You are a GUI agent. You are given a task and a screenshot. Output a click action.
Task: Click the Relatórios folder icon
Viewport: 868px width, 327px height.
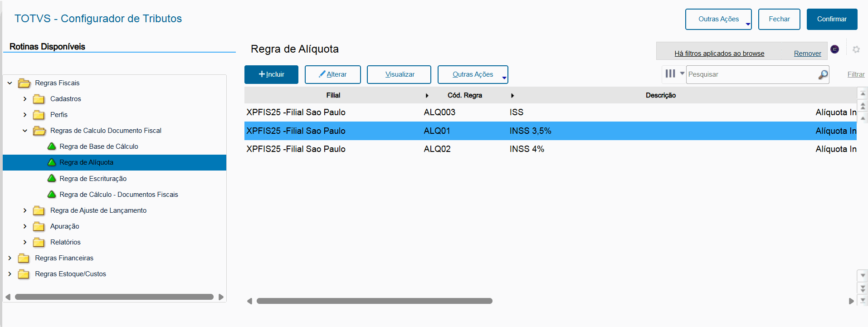tap(39, 242)
